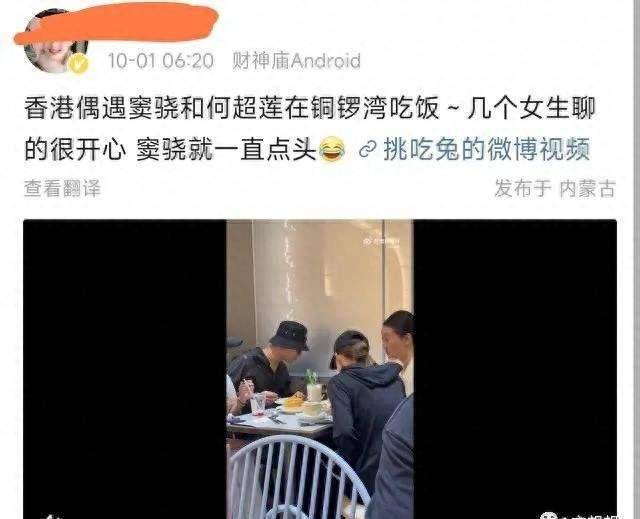
Task: Tap the light blue chair in video
Action: click(297, 477)
